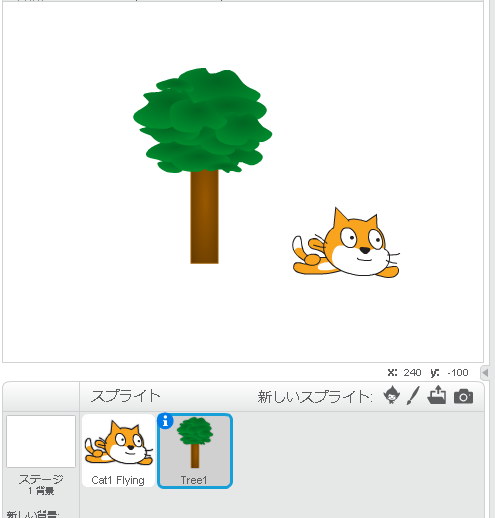This screenshot has width=495, height=518.
Task: Open Tree1 sprite info via blue i icon
Action: [166, 421]
